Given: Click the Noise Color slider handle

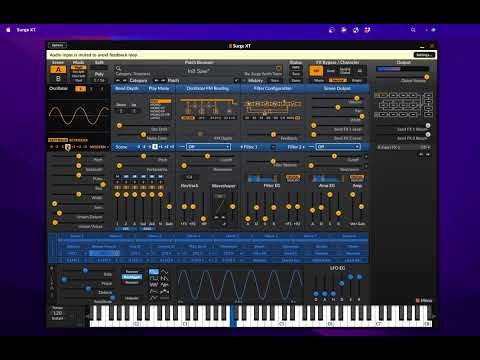Looking at the screenshot, I should pos(143,134).
